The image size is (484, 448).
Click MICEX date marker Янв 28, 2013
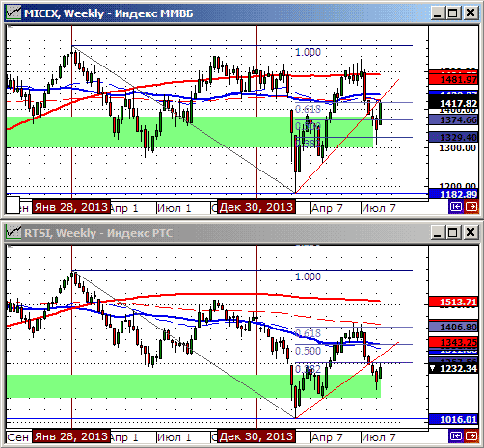(71, 207)
